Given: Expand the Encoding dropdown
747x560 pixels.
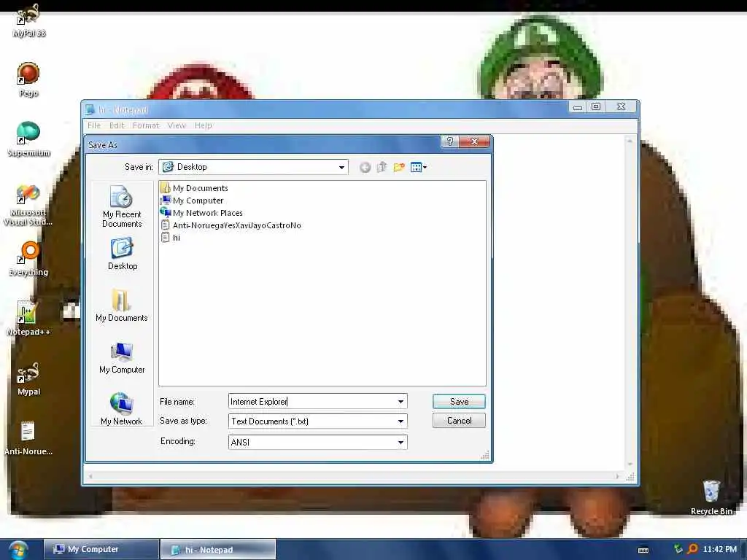Looking at the screenshot, I should click(x=400, y=443).
